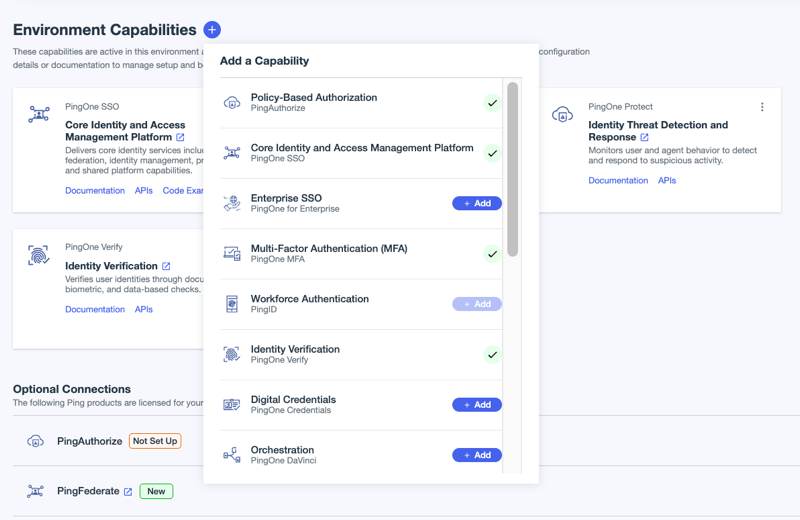Open Documentation link in PingOne SSO card
This screenshot has width=800, height=520.
95,190
